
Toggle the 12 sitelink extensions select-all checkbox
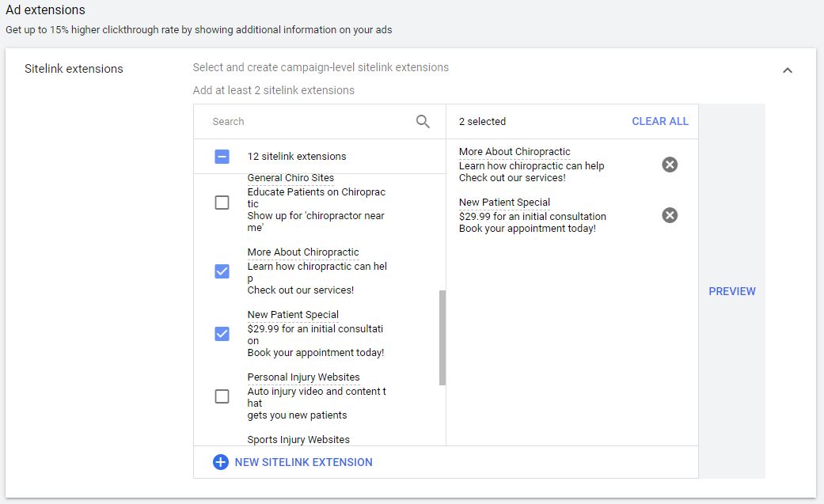(222, 156)
